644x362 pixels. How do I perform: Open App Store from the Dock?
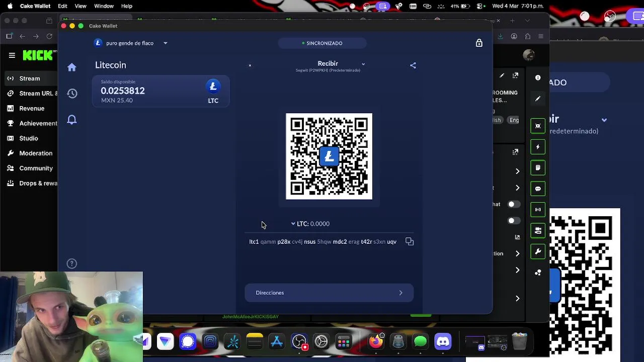[x=277, y=342]
